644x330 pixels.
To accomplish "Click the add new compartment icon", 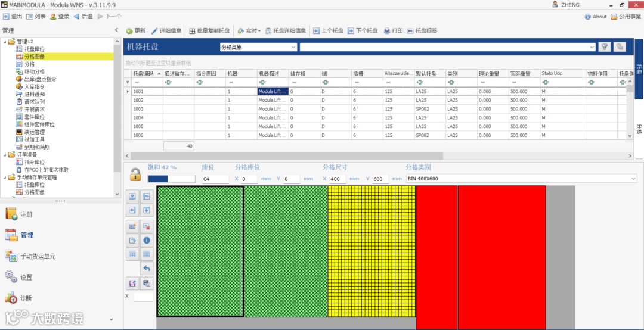I will (x=132, y=226).
